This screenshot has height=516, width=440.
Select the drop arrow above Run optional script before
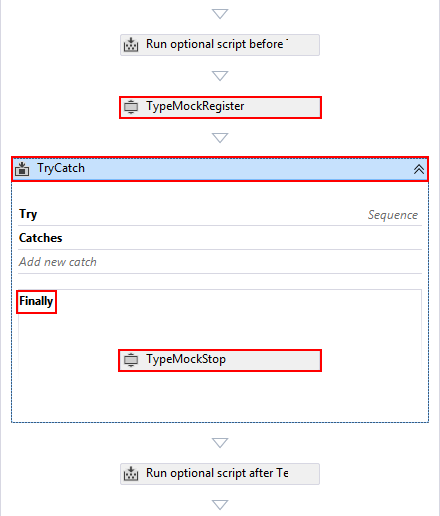(220, 14)
